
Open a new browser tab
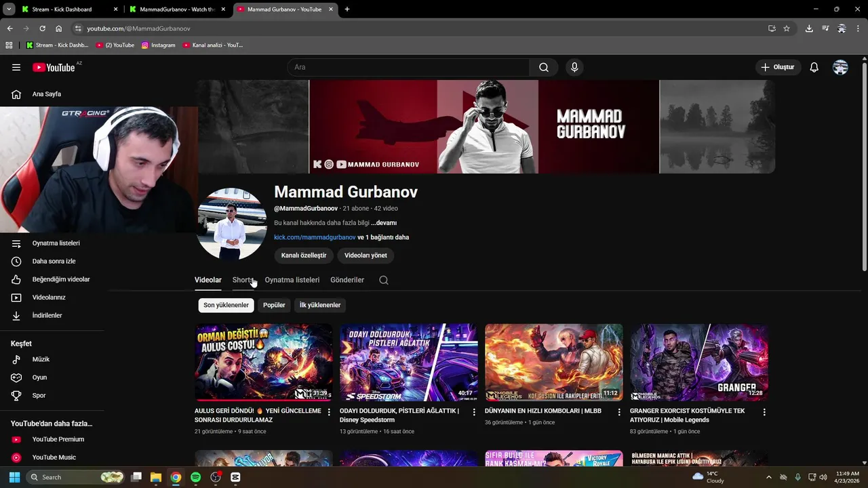tap(347, 9)
